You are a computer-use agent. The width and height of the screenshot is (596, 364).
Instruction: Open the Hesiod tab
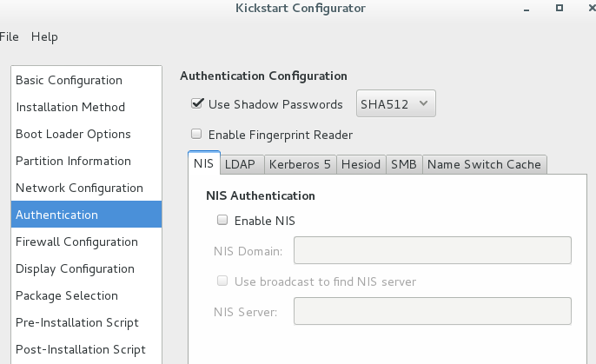pyautogui.click(x=361, y=164)
